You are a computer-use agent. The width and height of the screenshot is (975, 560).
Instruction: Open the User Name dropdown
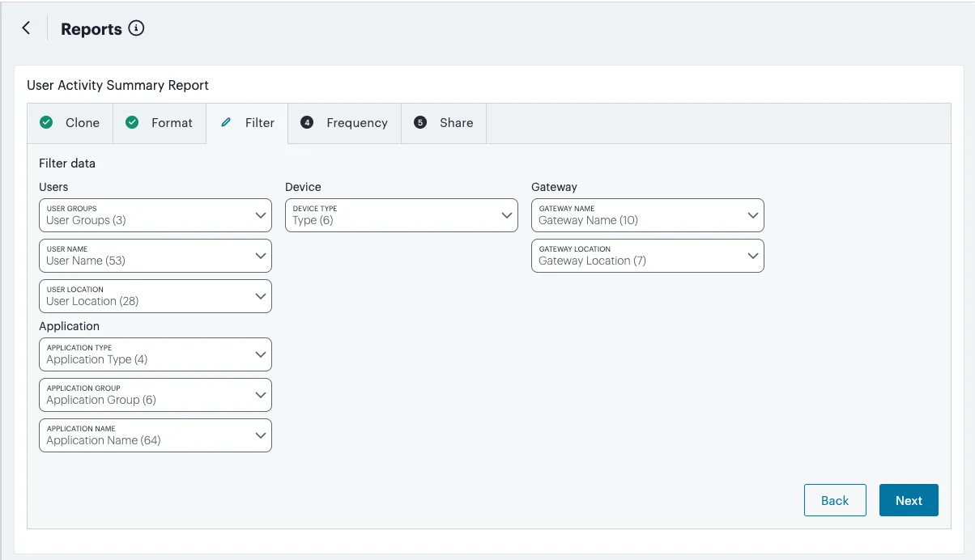coord(155,256)
